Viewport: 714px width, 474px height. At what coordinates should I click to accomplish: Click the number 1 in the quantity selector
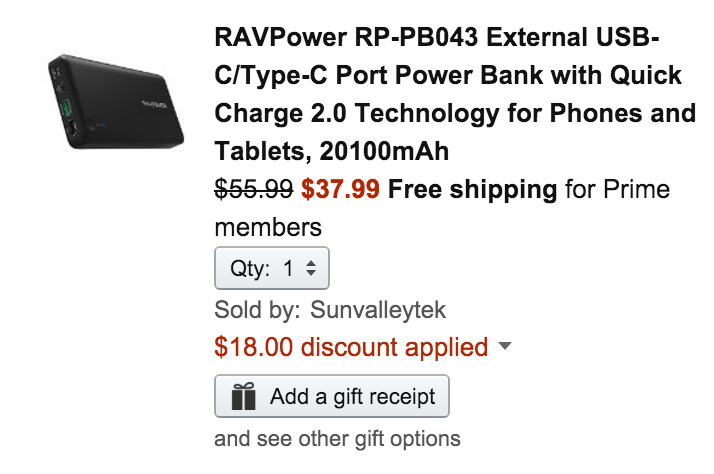(x=289, y=268)
